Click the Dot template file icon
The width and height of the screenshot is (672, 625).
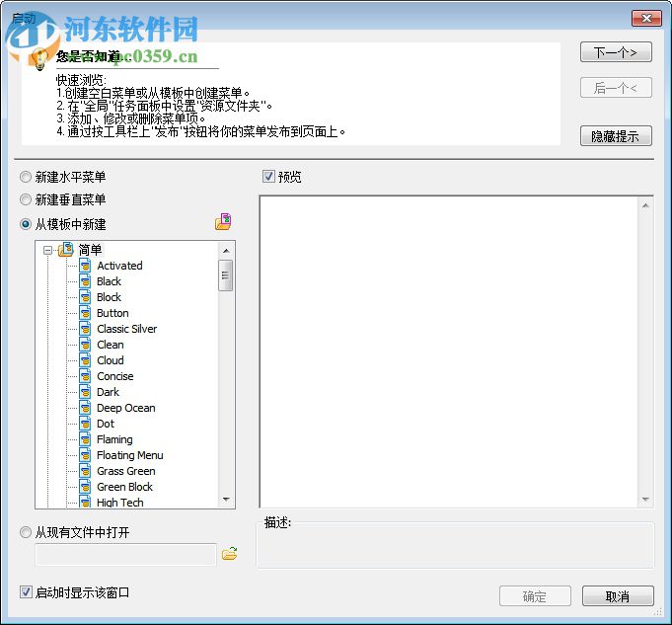tap(85, 424)
